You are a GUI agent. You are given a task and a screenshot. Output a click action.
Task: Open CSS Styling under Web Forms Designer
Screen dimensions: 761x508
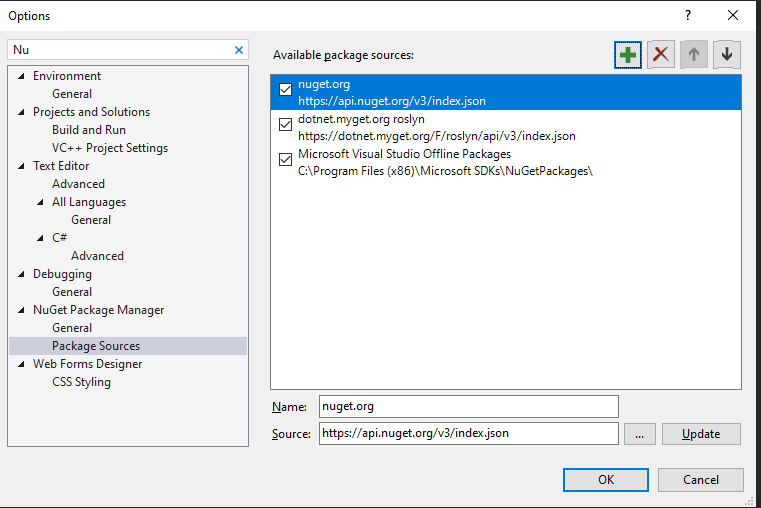point(81,382)
